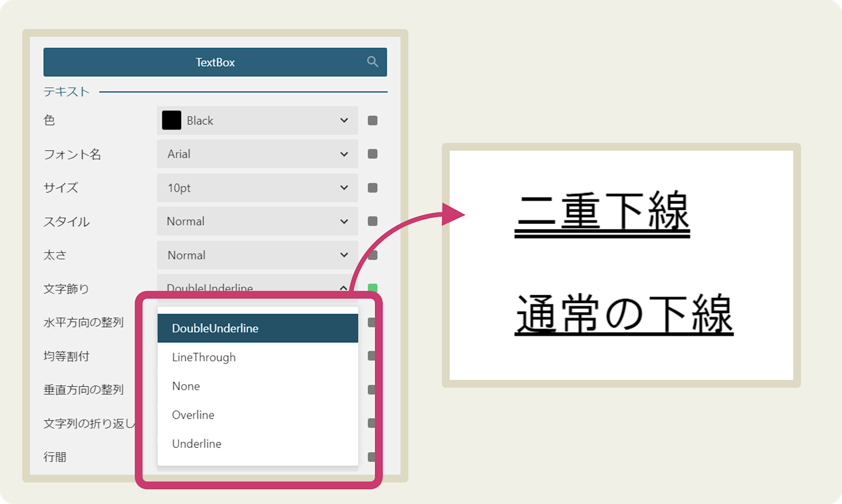
Task: Open the フォント名 Arial dropdown
Action: [257, 154]
